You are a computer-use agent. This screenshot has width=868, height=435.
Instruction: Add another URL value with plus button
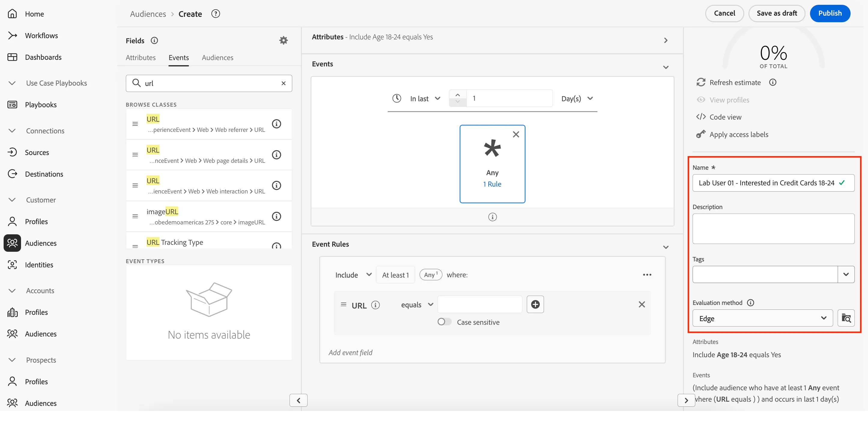535,304
